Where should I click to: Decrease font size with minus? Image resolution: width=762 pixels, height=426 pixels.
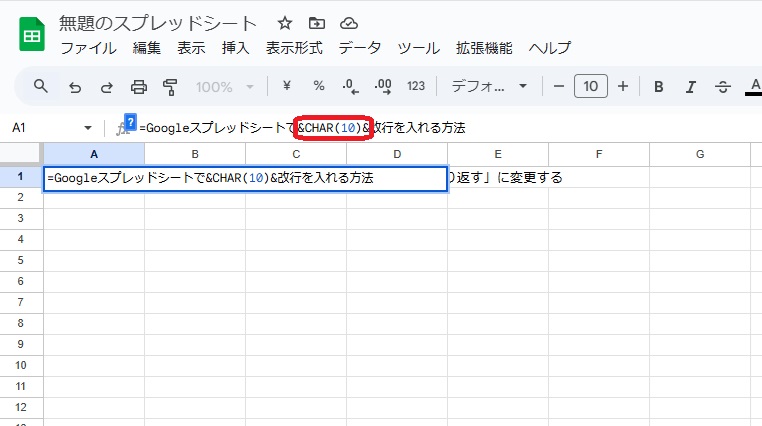tap(559, 86)
